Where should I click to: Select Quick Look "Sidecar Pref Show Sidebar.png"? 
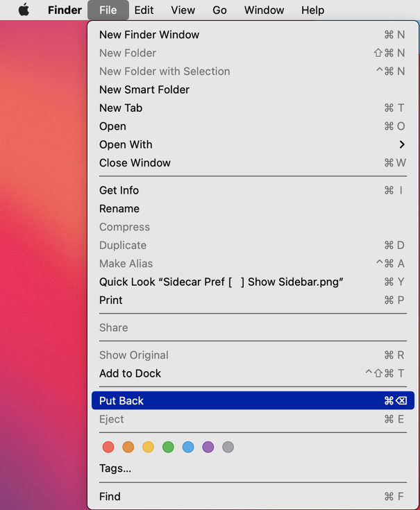click(x=253, y=282)
